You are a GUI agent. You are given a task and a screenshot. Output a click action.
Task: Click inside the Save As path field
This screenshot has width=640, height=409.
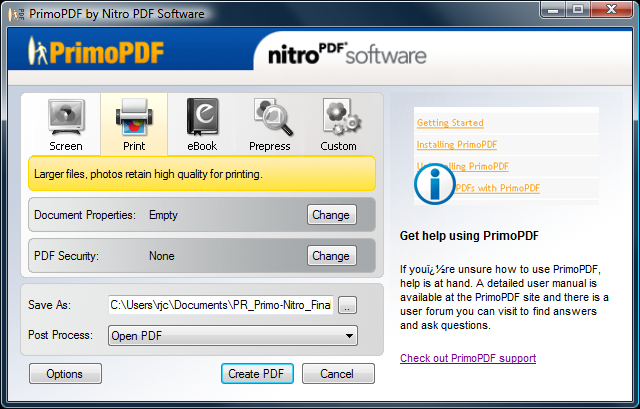(221, 305)
